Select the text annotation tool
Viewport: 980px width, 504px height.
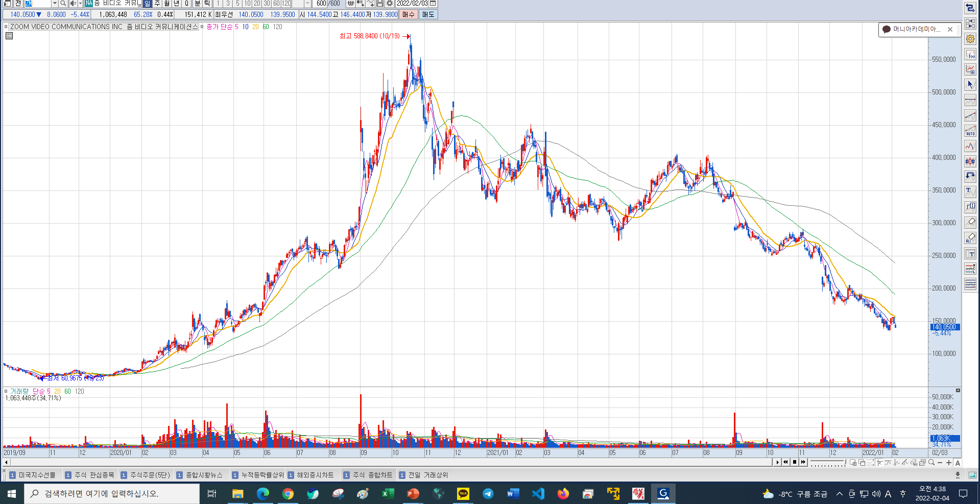coord(970,192)
